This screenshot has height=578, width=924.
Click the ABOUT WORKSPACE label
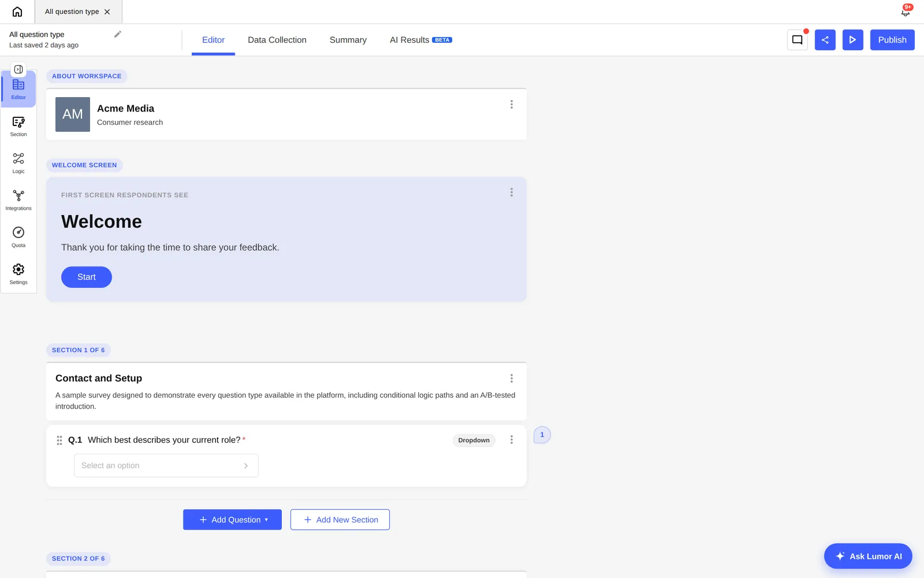pos(87,76)
